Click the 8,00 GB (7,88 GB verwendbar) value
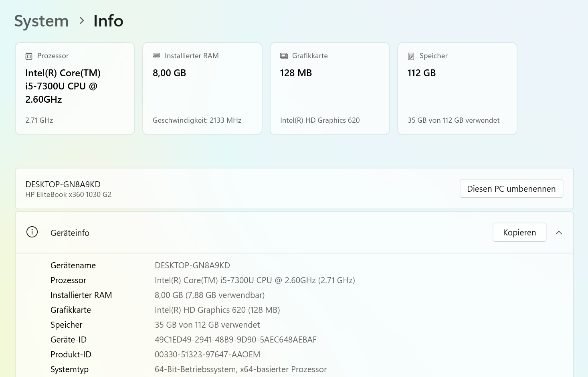This screenshot has width=588, height=377. coord(210,295)
